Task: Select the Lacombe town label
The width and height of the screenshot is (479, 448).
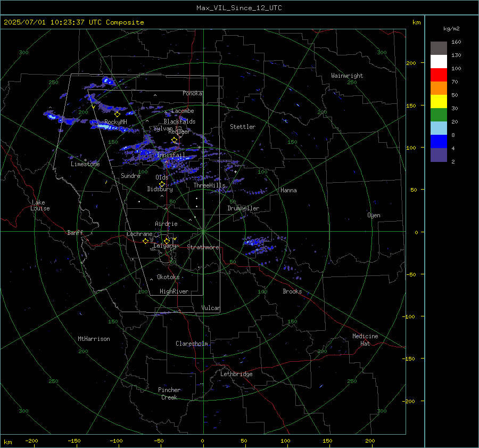Action: 183,111
